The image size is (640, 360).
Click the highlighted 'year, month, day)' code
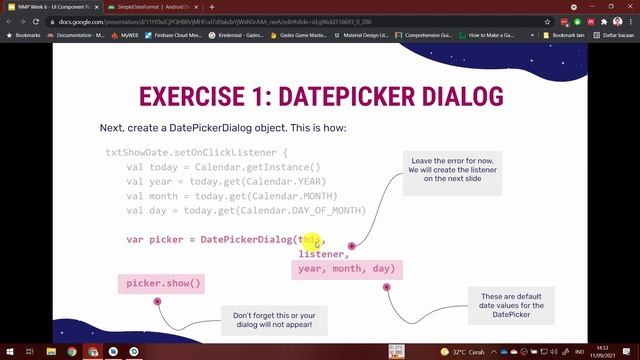click(347, 269)
